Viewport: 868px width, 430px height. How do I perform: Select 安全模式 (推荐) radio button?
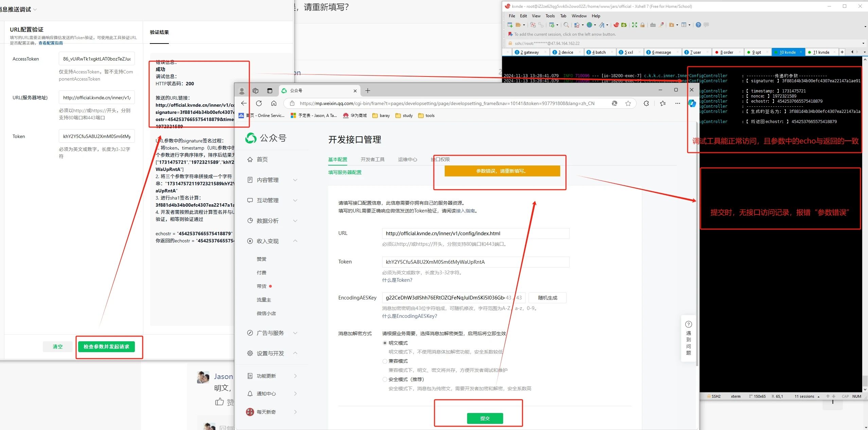pos(385,379)
